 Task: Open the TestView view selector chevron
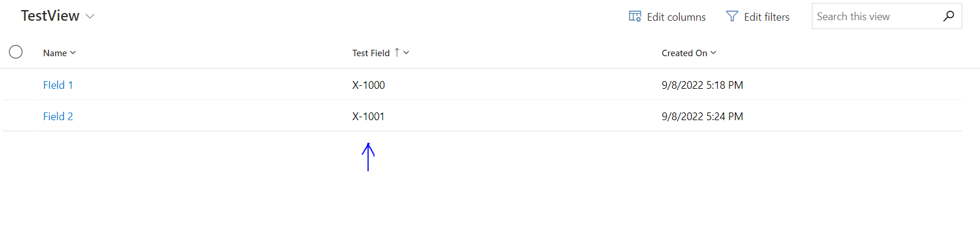pyautogui.click(x=90, y=17)
